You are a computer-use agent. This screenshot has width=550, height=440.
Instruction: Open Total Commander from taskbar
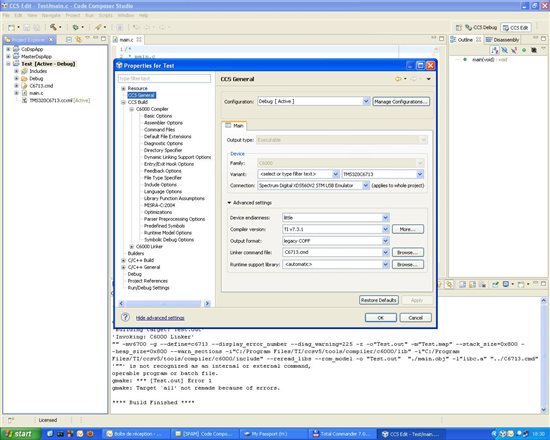tap(341, 434)
